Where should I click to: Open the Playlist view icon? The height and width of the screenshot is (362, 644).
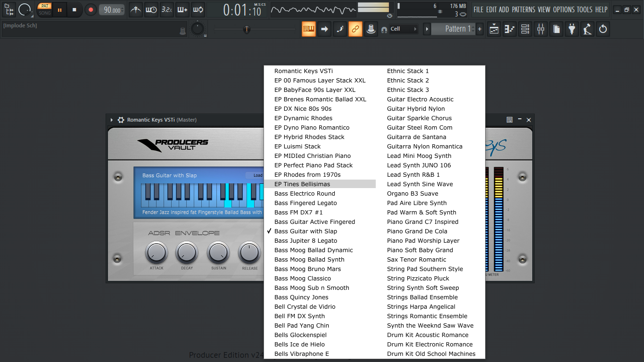coord(494,29)
